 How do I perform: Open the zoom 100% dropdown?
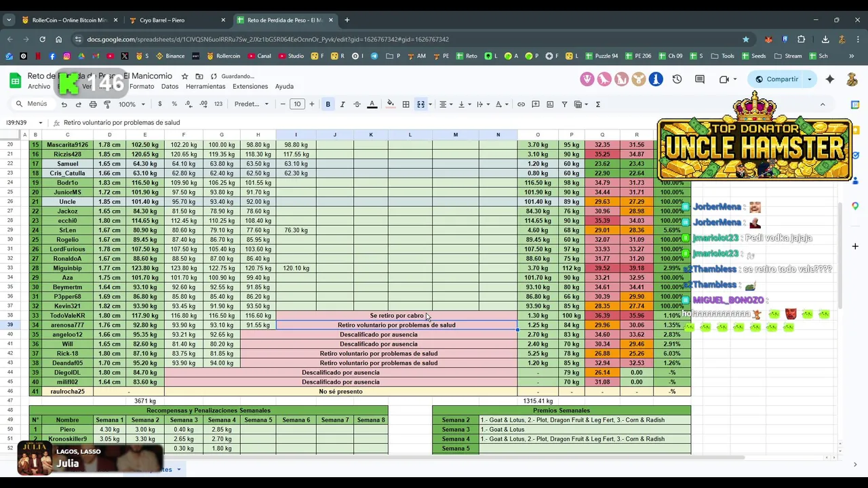tap(132, 104)
